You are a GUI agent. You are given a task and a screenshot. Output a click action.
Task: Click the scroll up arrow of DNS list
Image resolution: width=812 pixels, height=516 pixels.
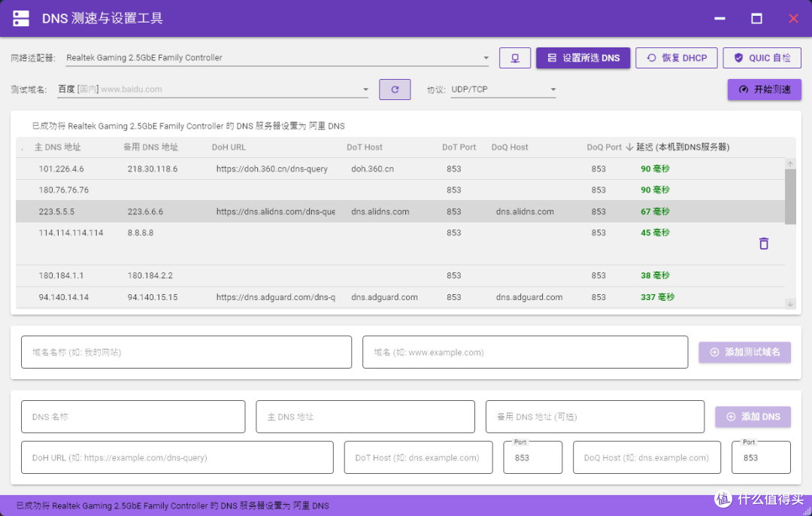[x=790, y=164]
